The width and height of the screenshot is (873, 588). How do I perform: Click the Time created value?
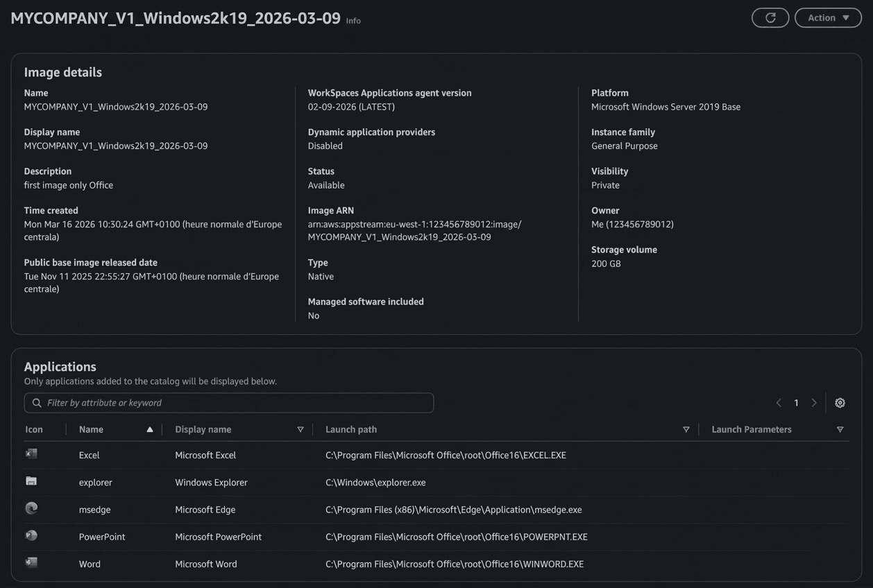coord(153,231)
